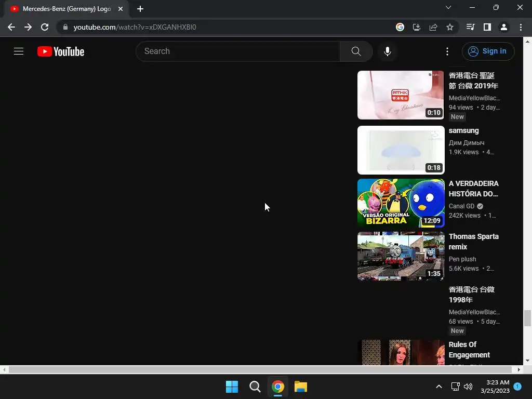Image resolution: width=532 pixels, height=399 pixels.
Task: Bookmark this tab with star icon
Action: (x=450, y=27)
